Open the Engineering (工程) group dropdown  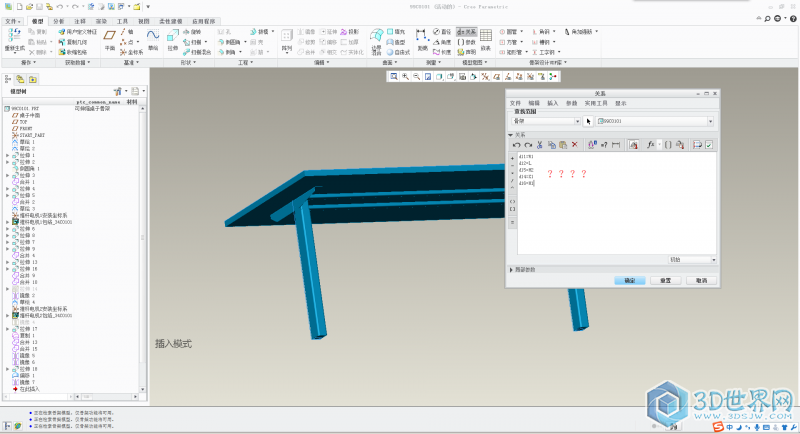[x=245, y=62]
